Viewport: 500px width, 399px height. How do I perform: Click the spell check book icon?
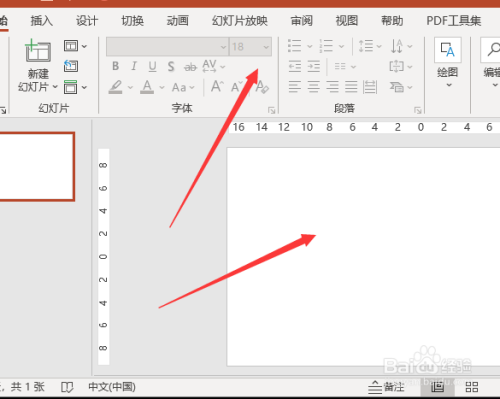[x=67, y=387]
